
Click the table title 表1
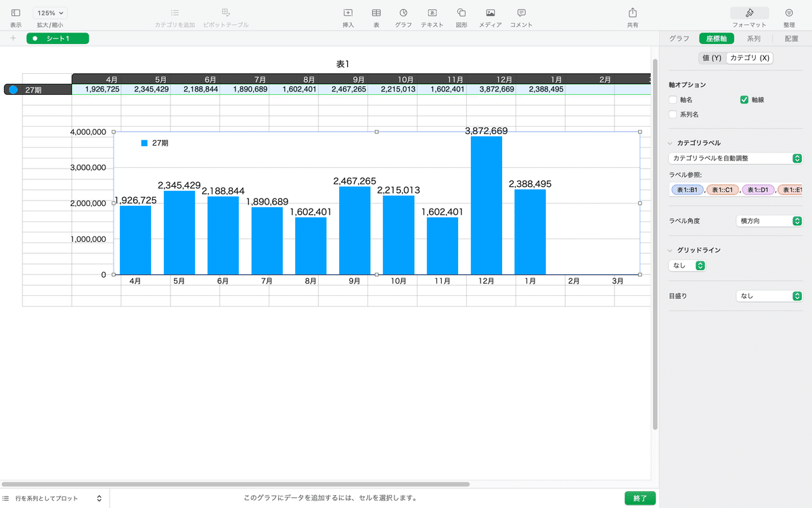click(x=342, y=64)
